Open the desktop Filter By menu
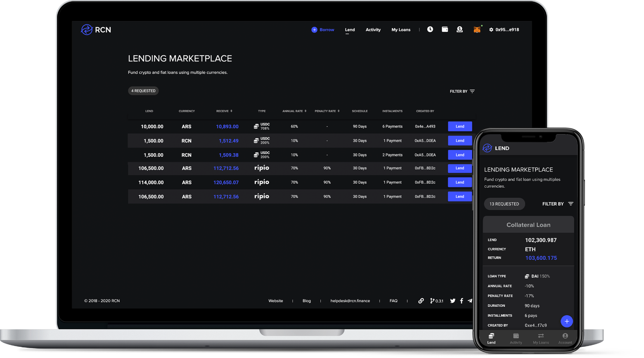Image resolution: width=644 pixels, height=358 pixels. click(462, 91)
